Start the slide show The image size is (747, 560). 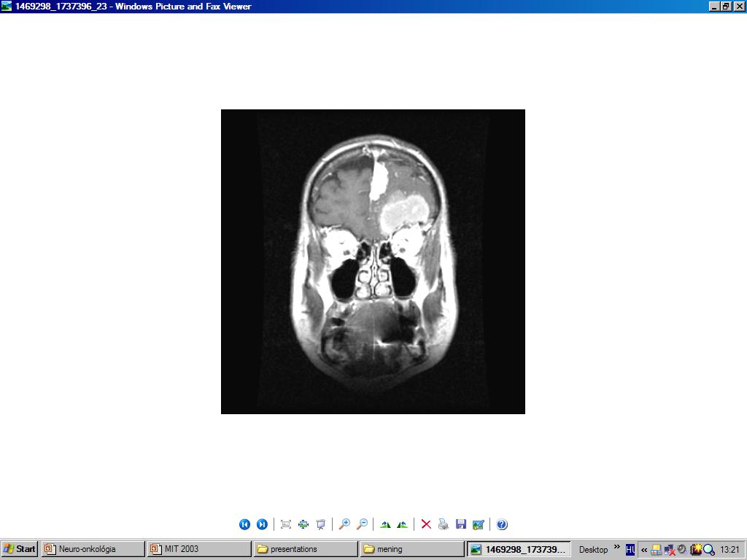(321, 524)
